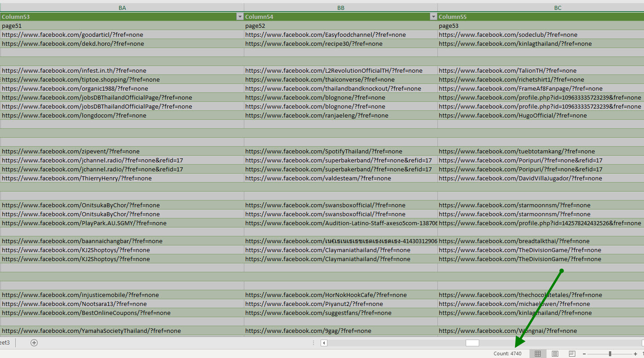Select the SpotifyThailand URL cell
Viewport: 644px width, 358px height.
(341, 151)
